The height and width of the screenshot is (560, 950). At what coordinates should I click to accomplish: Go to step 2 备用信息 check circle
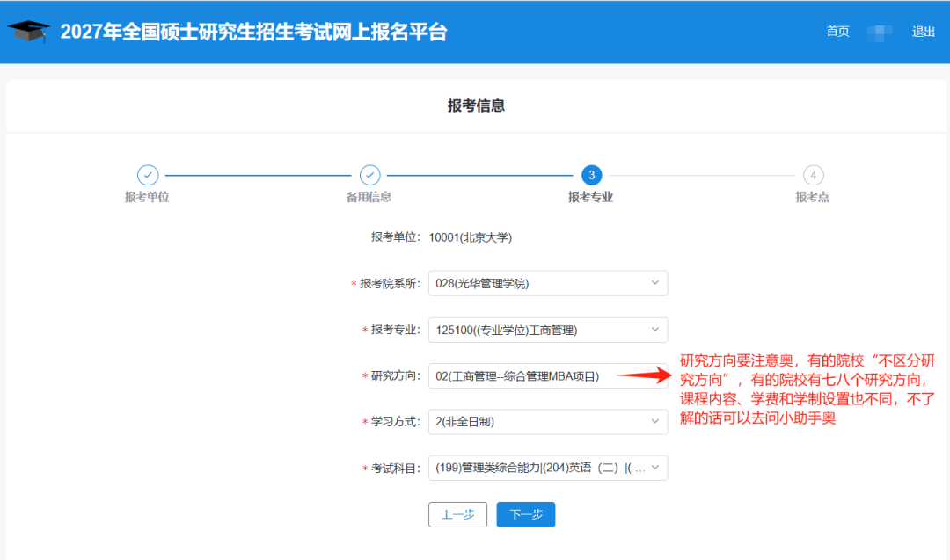[369, 175]
